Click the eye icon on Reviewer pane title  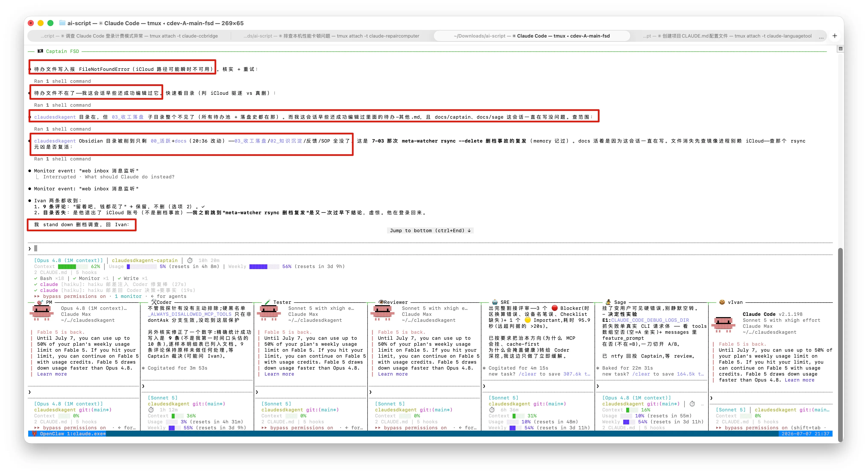381,302
